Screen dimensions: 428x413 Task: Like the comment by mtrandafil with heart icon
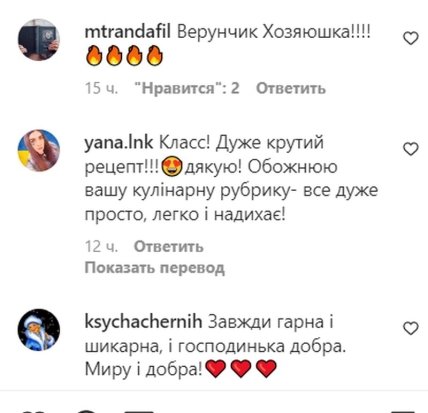click(x=411, y=38)
